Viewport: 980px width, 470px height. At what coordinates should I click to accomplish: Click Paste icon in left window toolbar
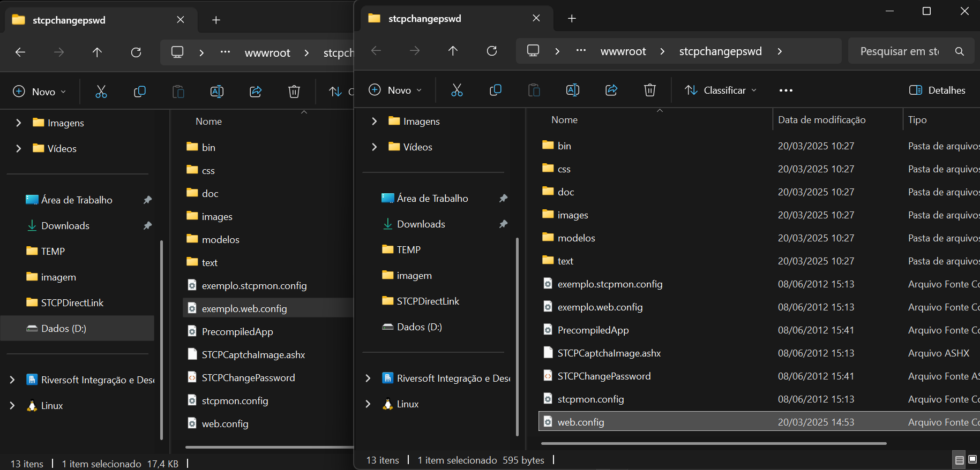178,92
